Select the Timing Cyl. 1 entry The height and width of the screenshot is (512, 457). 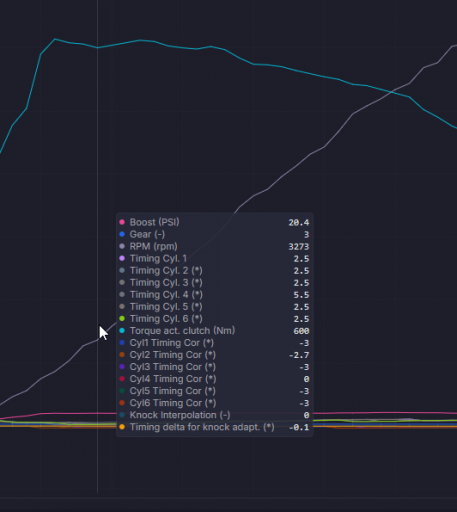tap(214, 258)
